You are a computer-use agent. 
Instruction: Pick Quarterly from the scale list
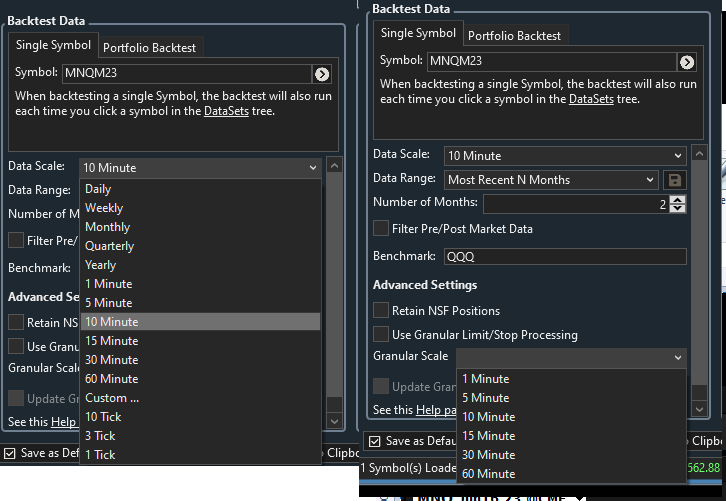tap(109, 246)
